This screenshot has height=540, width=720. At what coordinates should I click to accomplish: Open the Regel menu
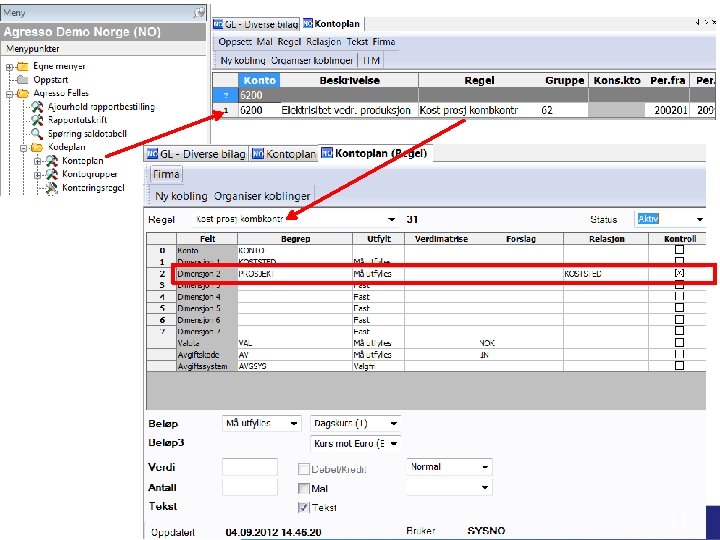coord(289,42)
